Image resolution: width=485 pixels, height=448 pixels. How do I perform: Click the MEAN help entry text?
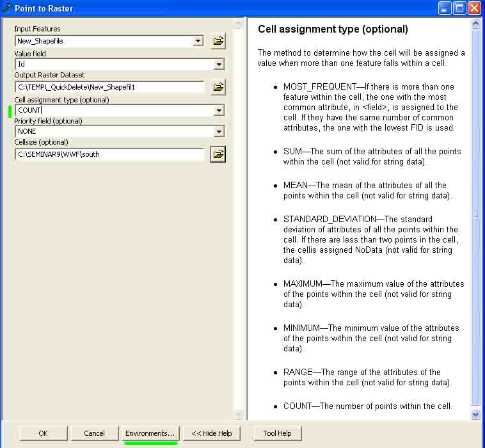[x=367, y=190]
